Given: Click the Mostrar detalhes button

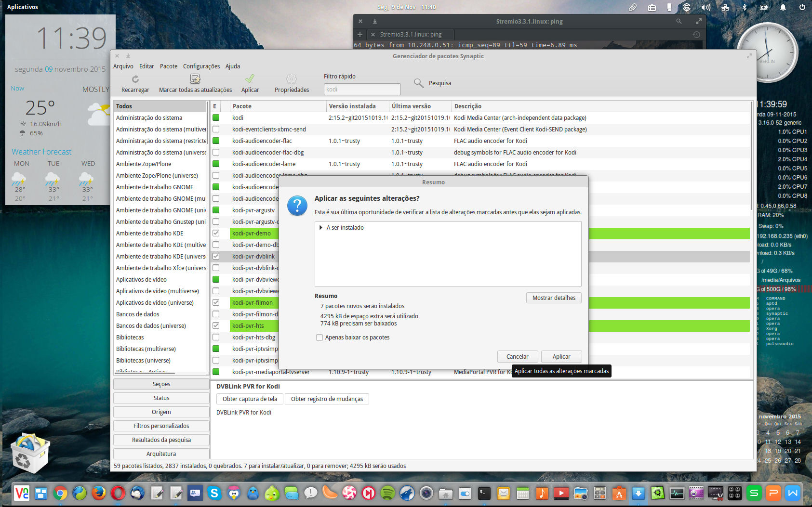Looking at the screenshot, I should 554,298.
